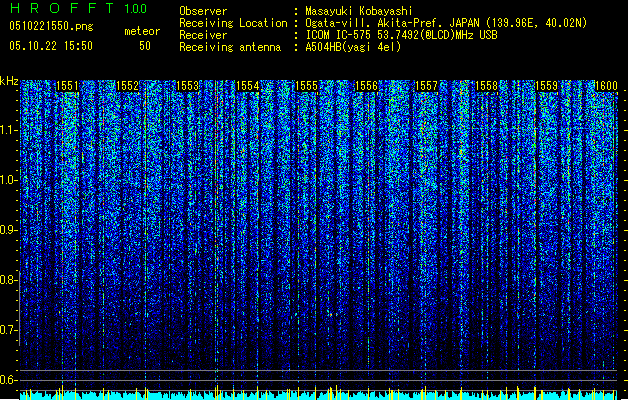
Task: Click the 0.8 kHz axis label
Action: pos(9,280)
